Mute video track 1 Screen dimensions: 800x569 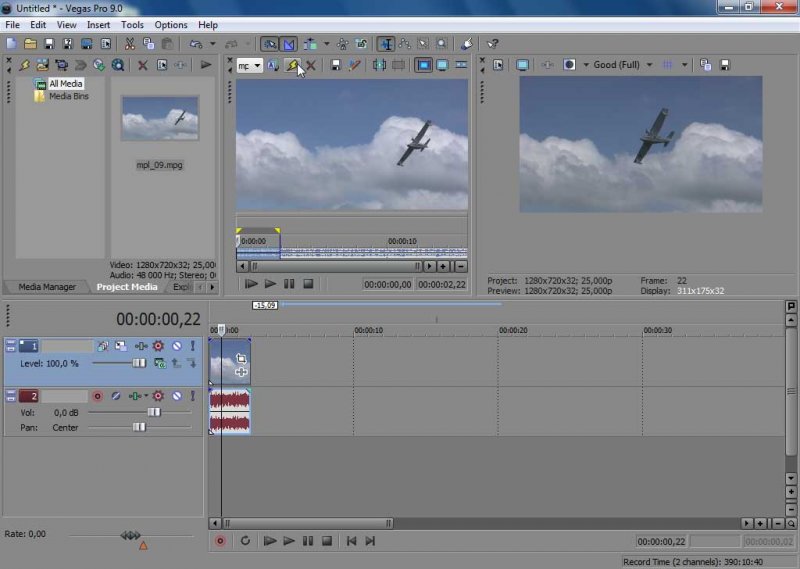pos(176,346)
